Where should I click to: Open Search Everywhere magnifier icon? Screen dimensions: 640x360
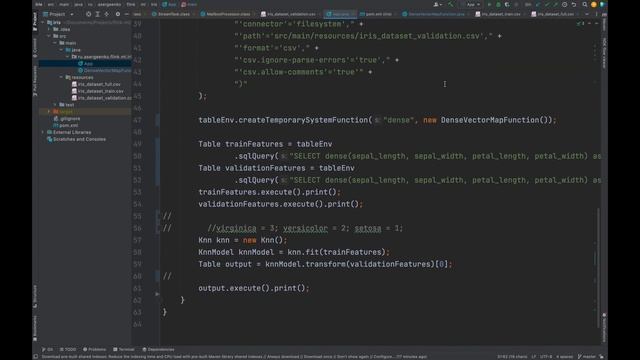(x=584, y=4)
